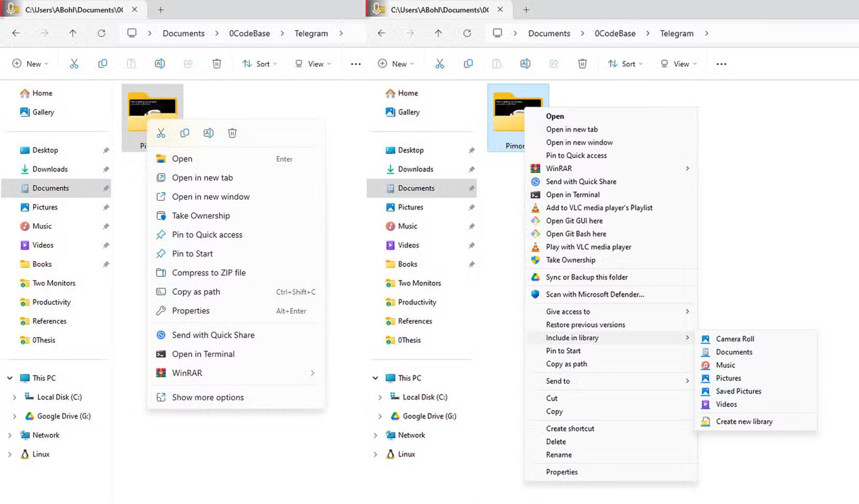
Task: Unpin Desktop using its pin icon
Action: [106, 150]
